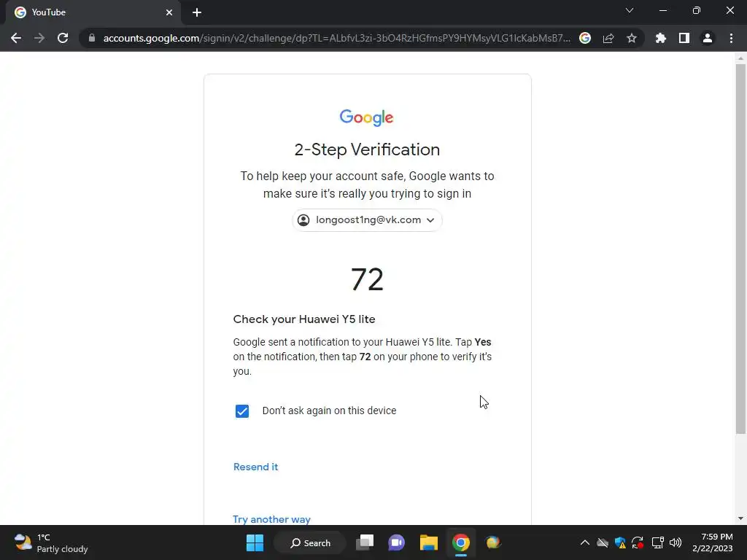Select the YouTube browser tab

pyautogui.click(x=93, y=12)
